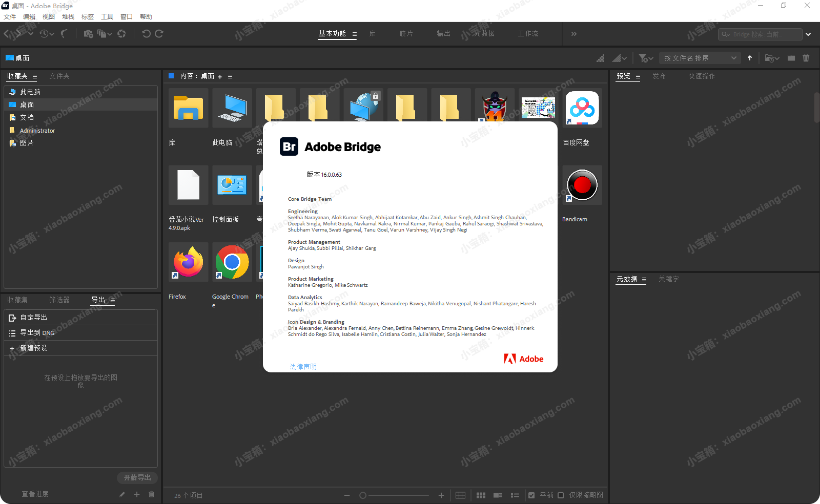Switch to the 元数据 workspace tab
The height and width of the screenshot is (504, 820).
click(x=484, y=34)
